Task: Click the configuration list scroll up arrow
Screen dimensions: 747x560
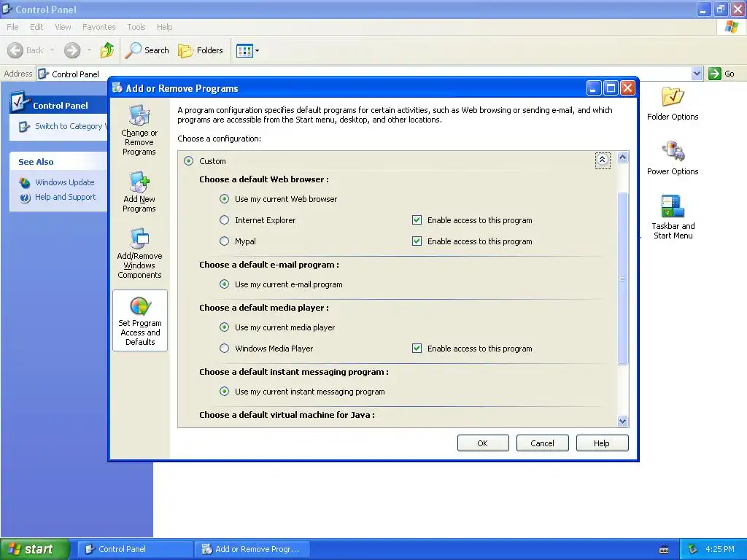Action: (x=623, y=157)
